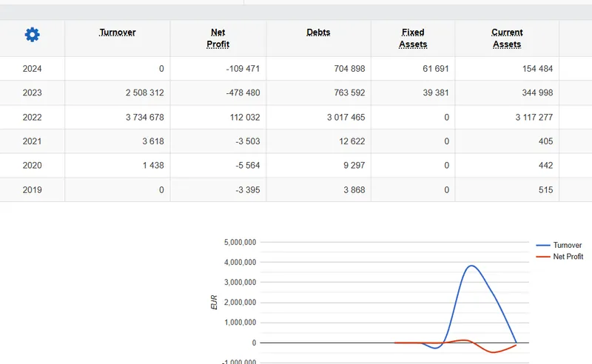Select the 2024 year row
The image size is (592, 364).
point(33,69)
